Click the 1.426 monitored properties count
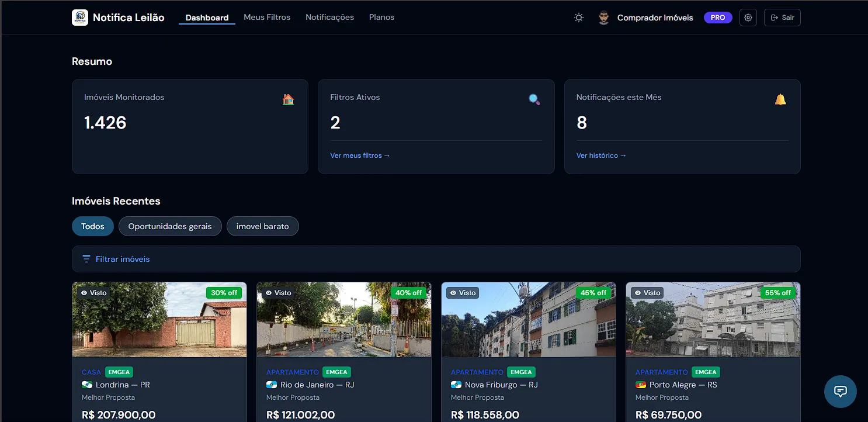 click(x=105, y=123)
